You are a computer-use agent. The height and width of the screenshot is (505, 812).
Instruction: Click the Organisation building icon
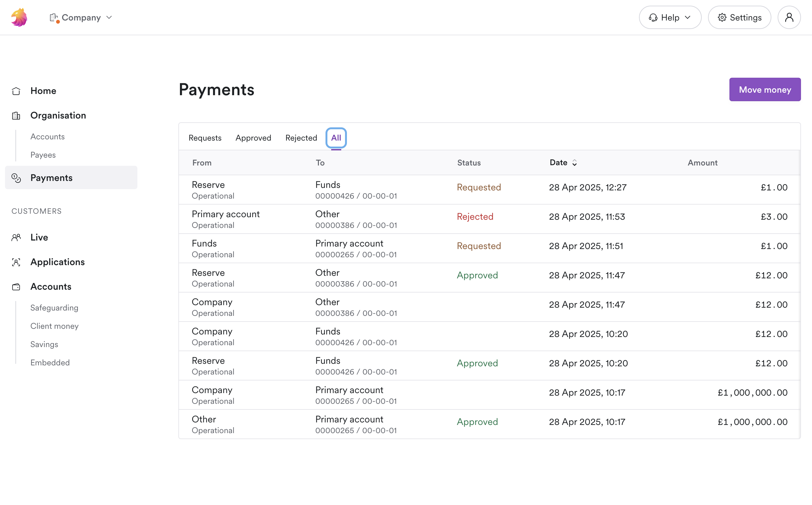tap(16, 116)
